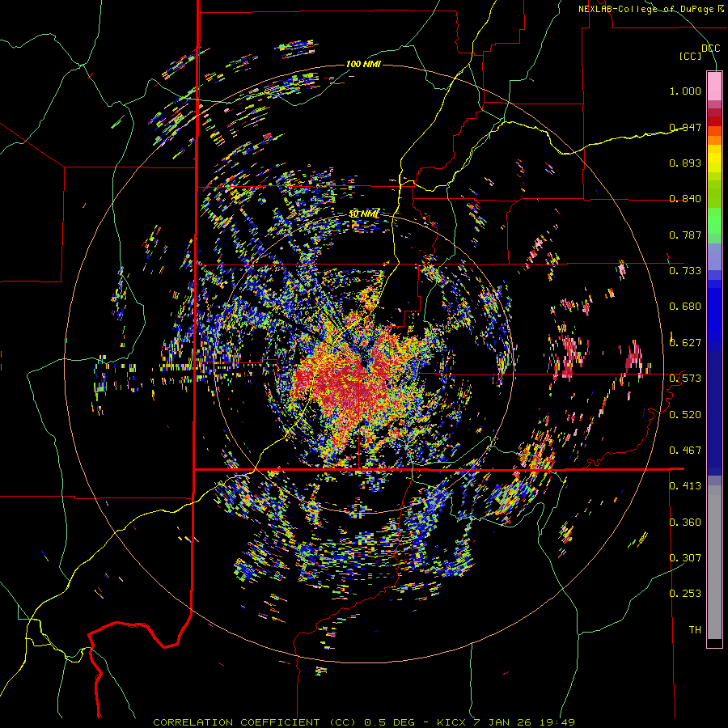Pick the bright green color bar segment
The height and width of the screenshot is (728, 728).
point(714,221)
